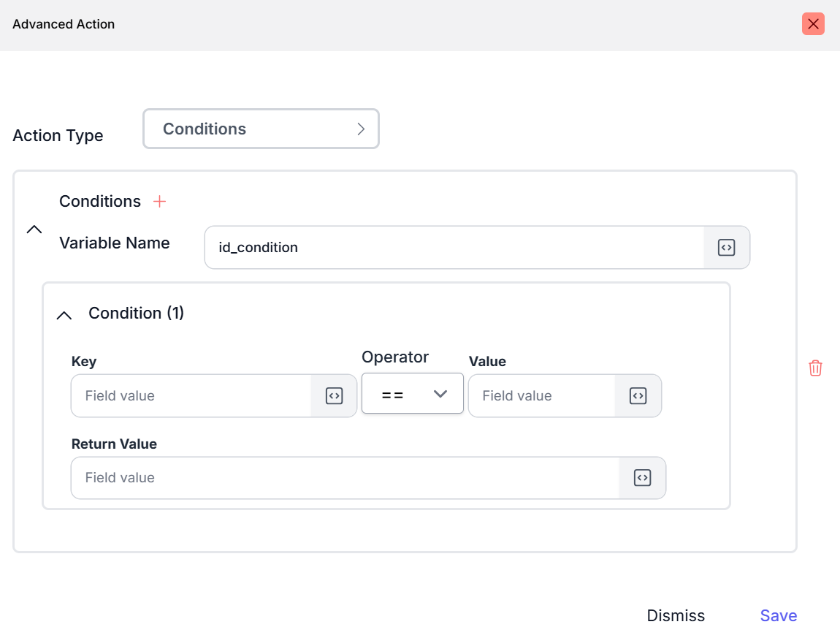
Task: Collapse the Condition (1) section
Action: pyautogui.click(x=64, y=315)
